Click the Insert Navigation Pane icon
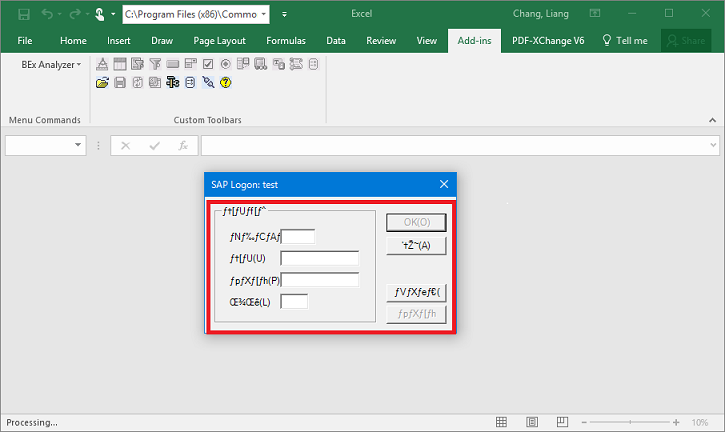 [x=137, y=64]
